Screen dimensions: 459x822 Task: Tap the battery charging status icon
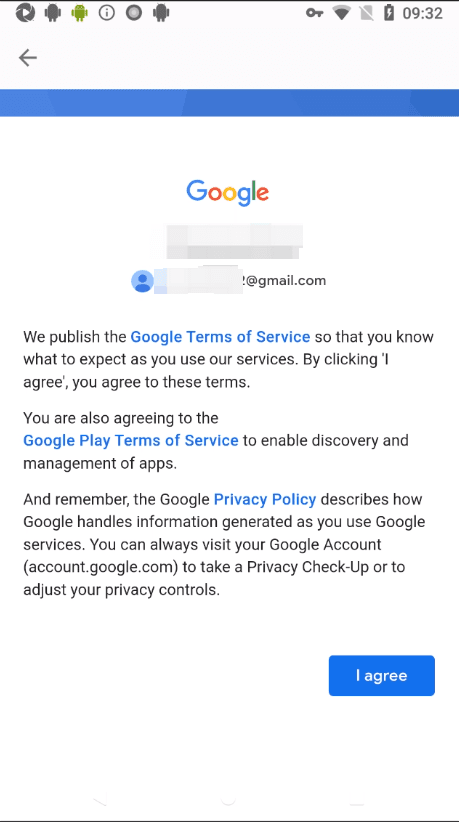pos(389,13)
